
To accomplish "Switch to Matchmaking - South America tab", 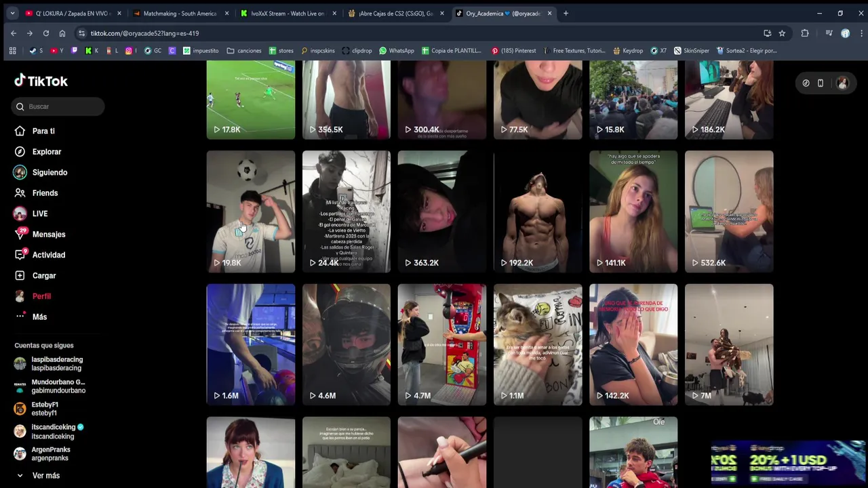I will [x=179, y=13].
